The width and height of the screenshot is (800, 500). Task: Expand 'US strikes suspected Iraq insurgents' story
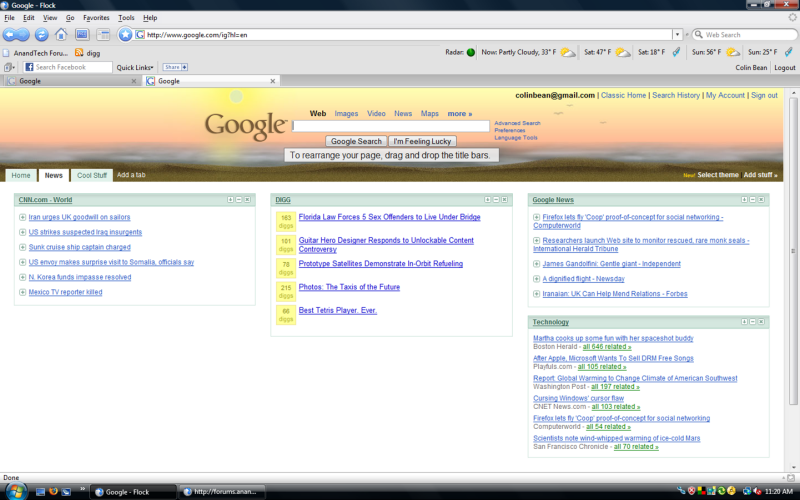point(22,232)
